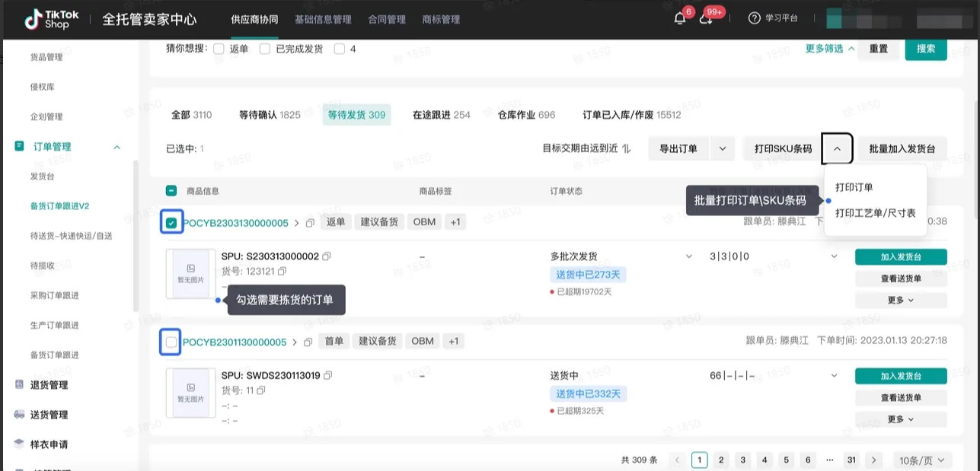Viewport: 980px width, 471px height.
Task: Open 更多 menu for order POCYB2303130000005
Action: [x=901, y=300]
